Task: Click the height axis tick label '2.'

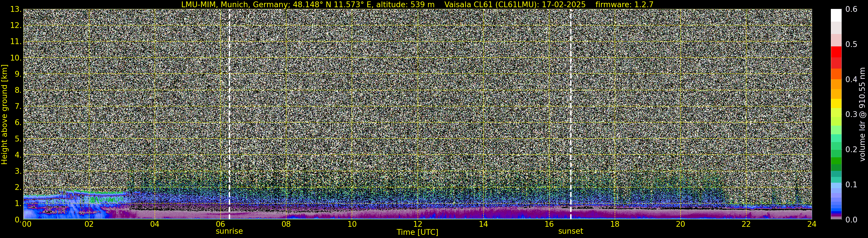Action: pyautogui.click(x=18, y=187)
